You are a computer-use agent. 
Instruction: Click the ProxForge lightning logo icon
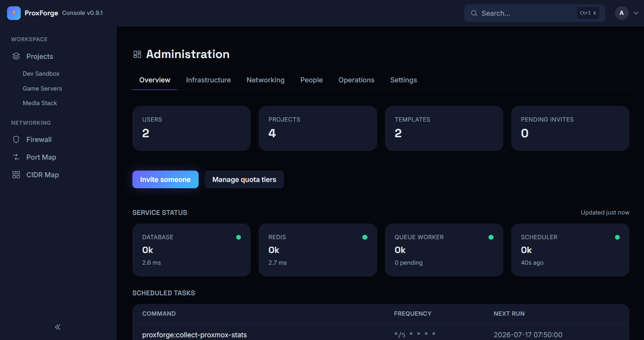14,13
